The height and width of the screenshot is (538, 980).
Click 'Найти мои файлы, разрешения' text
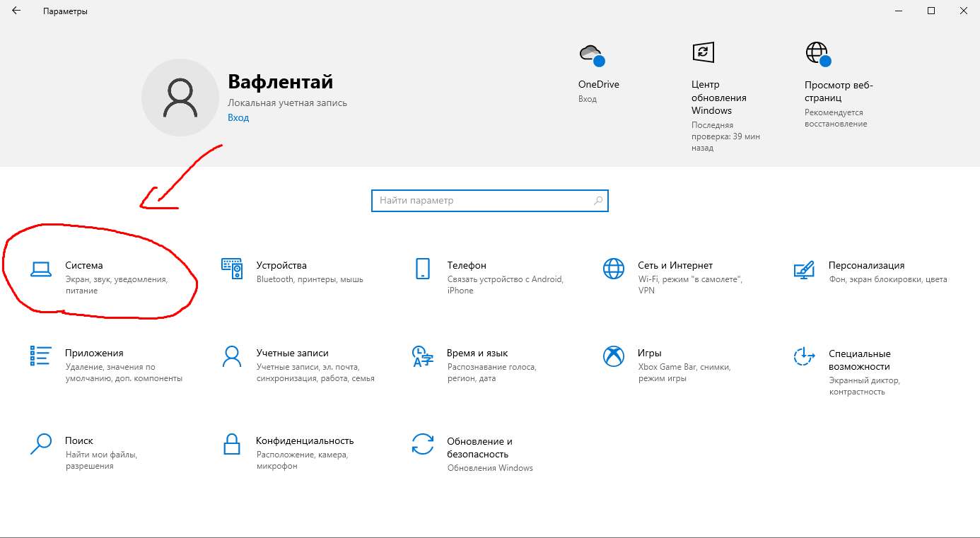tap(101, 460)
